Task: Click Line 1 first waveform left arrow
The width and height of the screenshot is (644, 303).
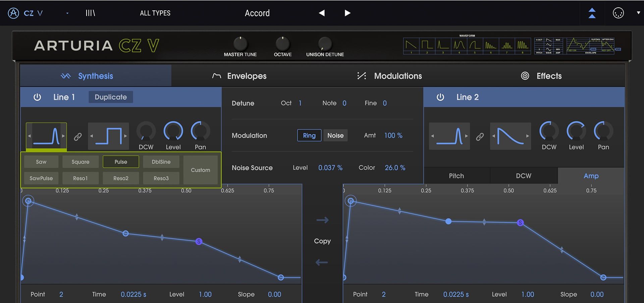Action: coord(30,136)
